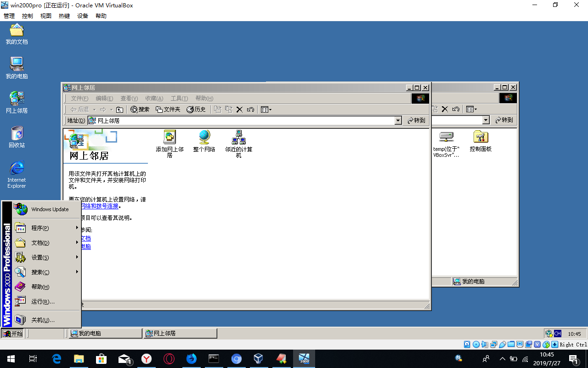Open VirtualBox 视图 menu
The width and height of the screenshot is (588, 368).
coord(46,16)
